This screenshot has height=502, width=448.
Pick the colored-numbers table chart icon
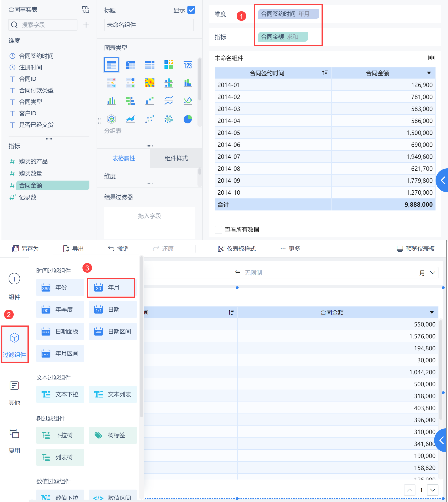point(111,83)
